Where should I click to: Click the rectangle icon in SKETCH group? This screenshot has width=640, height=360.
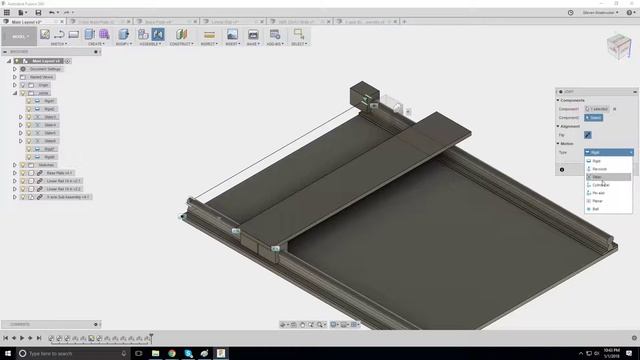click(x=74, y=34)
